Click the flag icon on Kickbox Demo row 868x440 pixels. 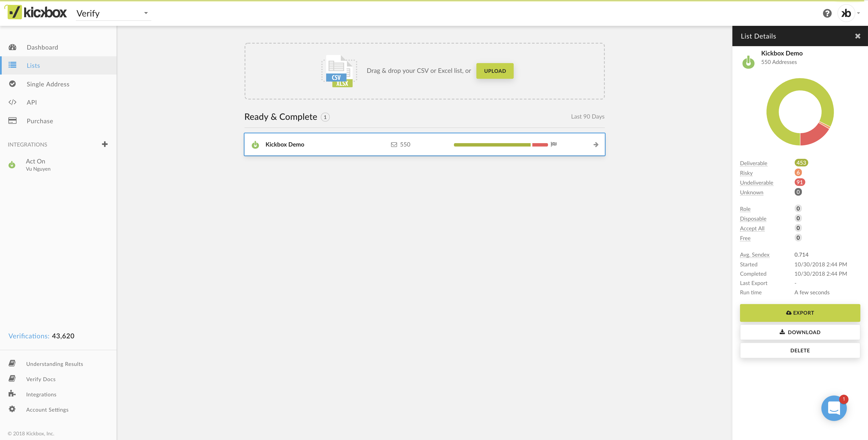click(x=554, y=144)
